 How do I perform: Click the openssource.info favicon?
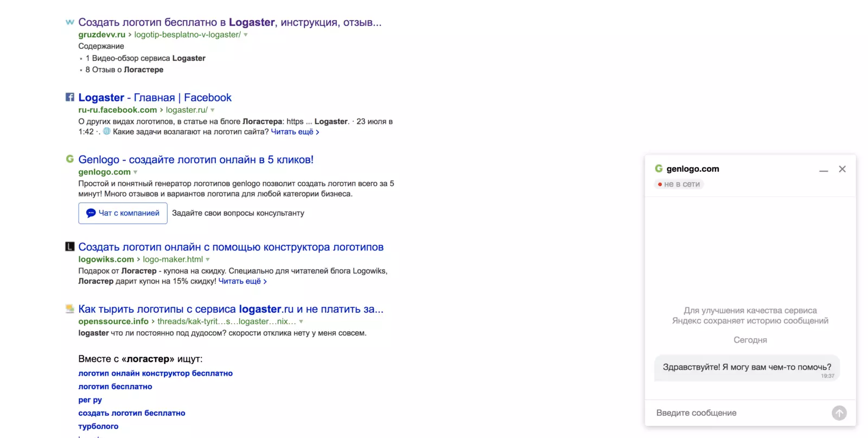(69, 308)
